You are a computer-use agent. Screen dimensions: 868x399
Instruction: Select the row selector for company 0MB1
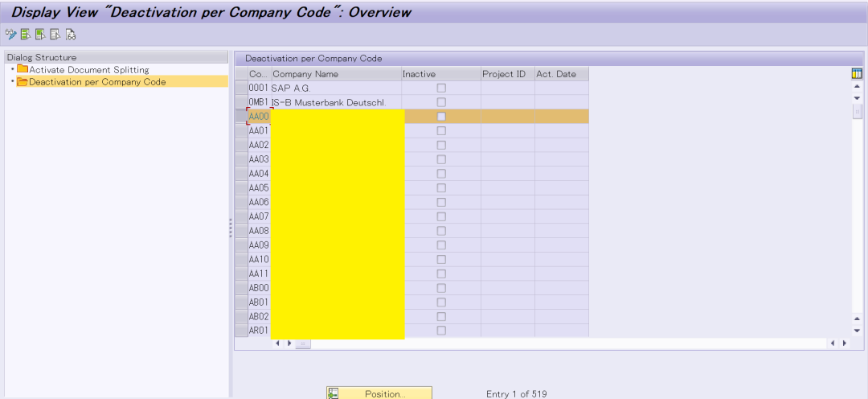tap(241, 102)
